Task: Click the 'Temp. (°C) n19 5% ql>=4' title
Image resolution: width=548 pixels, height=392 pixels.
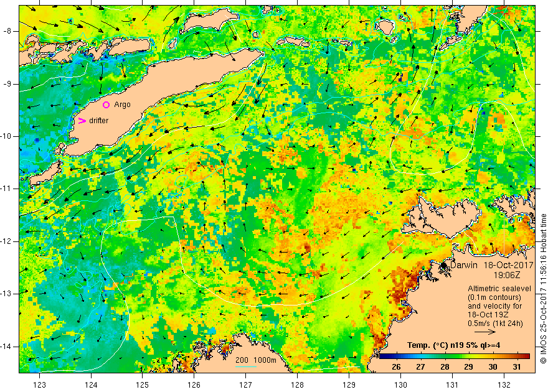Action: pyautogui.click(x=453, y=345)
